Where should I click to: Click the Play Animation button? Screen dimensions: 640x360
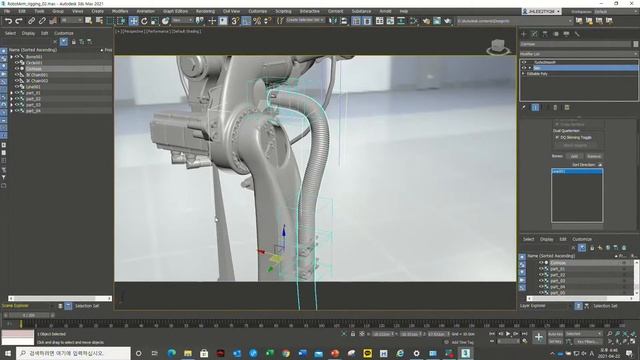(508, 334)
